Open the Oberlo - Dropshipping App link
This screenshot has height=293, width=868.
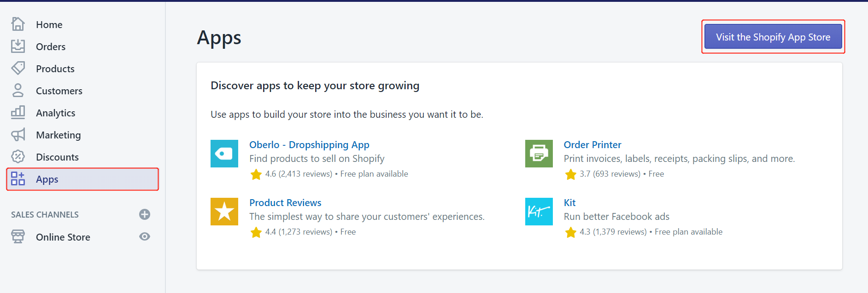click(309, 145)
